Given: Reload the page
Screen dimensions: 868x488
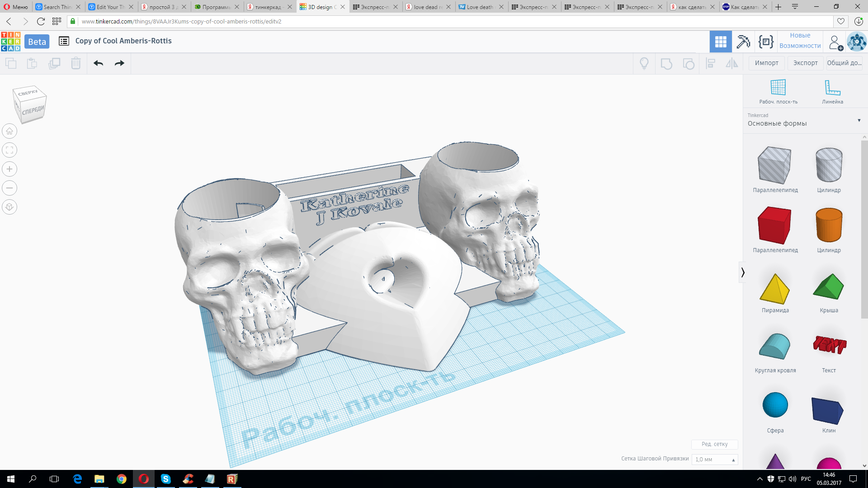Looking at the screenshot, I should coord(41,21).
